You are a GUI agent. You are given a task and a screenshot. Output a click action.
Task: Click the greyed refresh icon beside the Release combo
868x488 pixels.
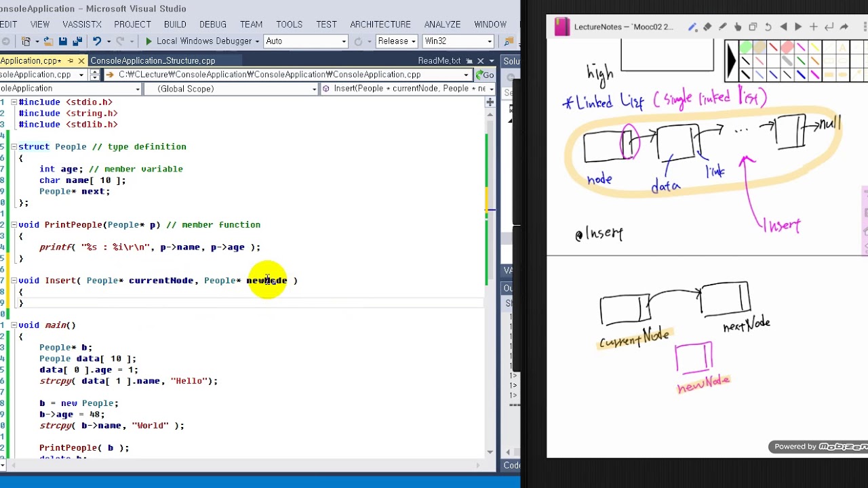[358, 41]
